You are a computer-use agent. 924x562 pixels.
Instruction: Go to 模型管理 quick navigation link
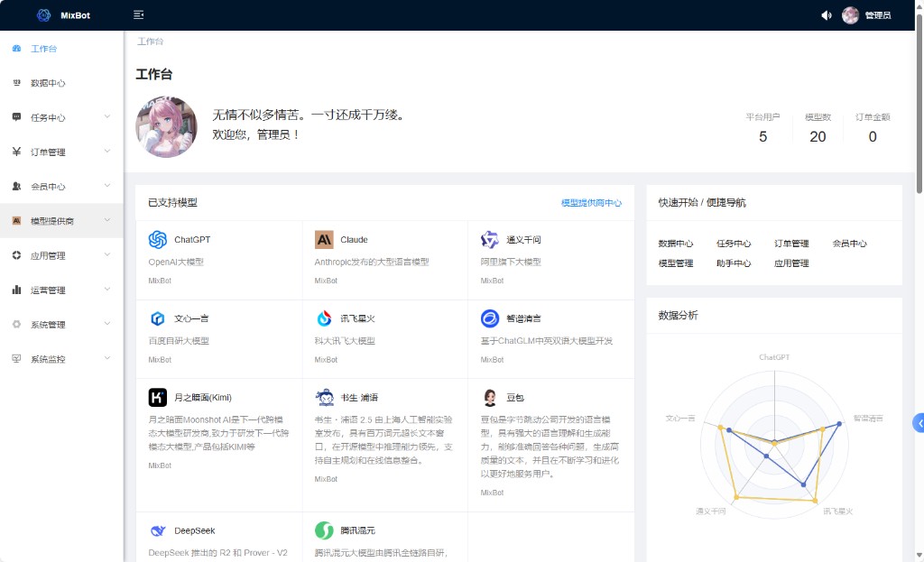coord(675,263)
